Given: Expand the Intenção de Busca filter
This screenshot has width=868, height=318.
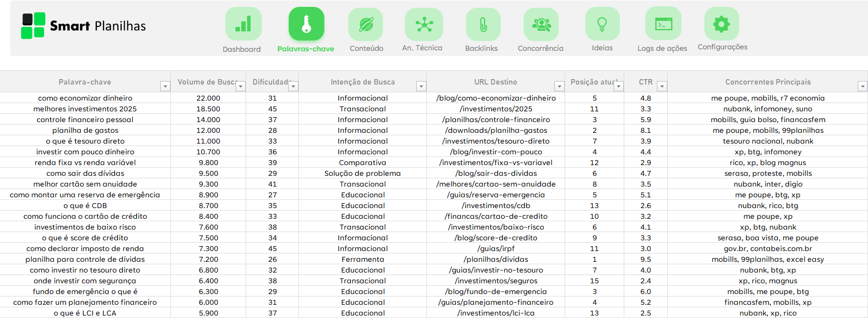Looking at the screenshot, I should [x=421, y=86].
